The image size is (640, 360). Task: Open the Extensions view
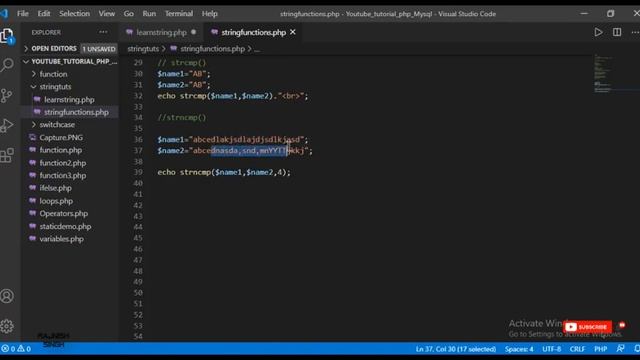tap(7, 156)
